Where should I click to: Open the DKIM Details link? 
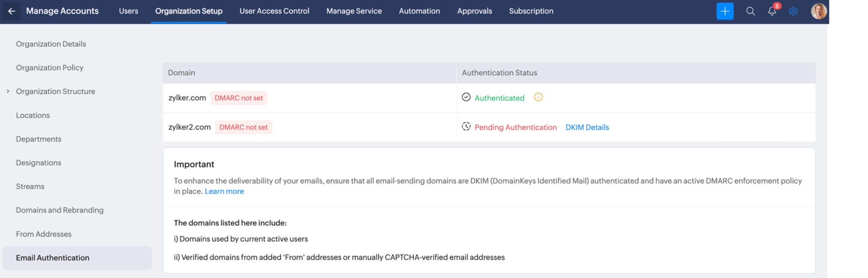587,127
